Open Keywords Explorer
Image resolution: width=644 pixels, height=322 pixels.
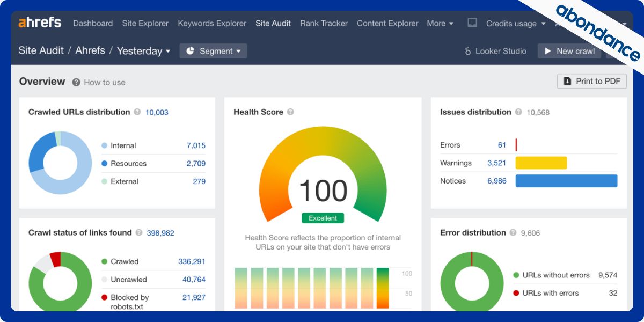coord(212,23)
